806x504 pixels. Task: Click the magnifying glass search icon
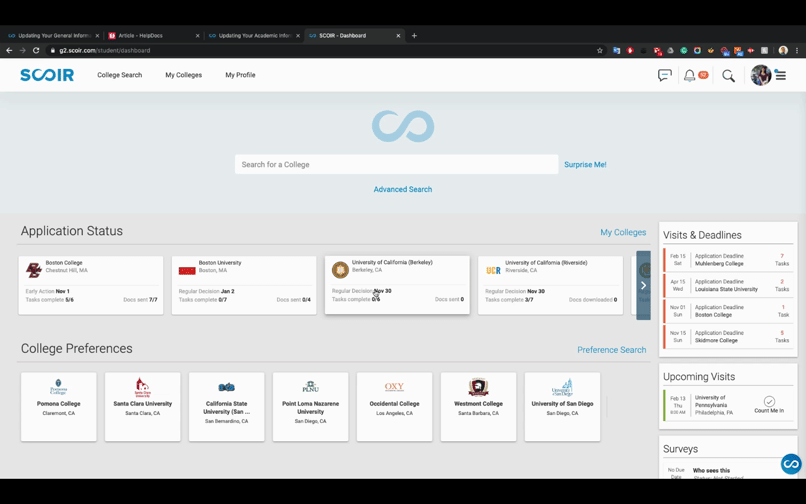coord(728,76)
